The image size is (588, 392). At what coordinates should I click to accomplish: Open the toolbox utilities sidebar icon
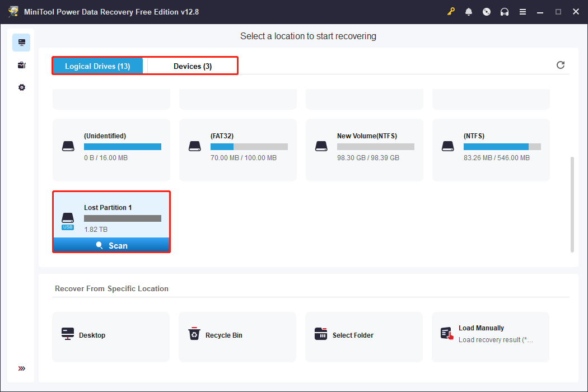[21, 66]
